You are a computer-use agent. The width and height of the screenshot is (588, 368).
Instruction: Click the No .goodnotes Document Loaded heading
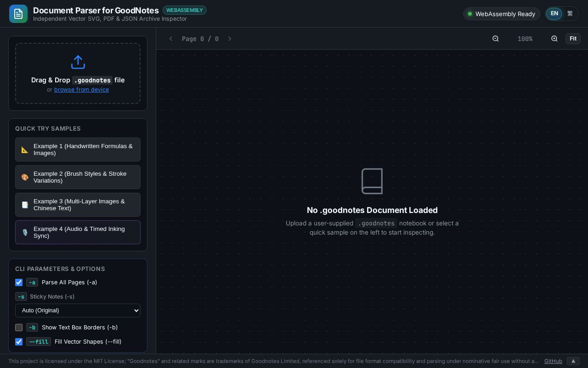click(372, 210)
